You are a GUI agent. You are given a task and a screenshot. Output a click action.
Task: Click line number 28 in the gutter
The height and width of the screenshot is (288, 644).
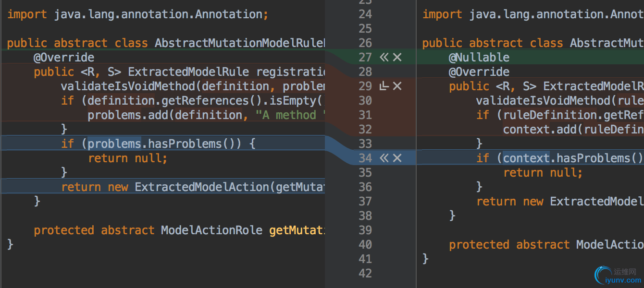click(365, 72)
